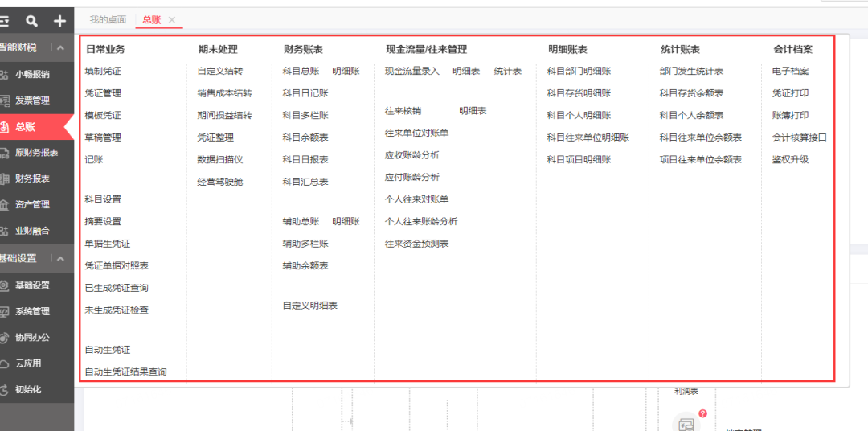Open 科目多栏账

305,115
